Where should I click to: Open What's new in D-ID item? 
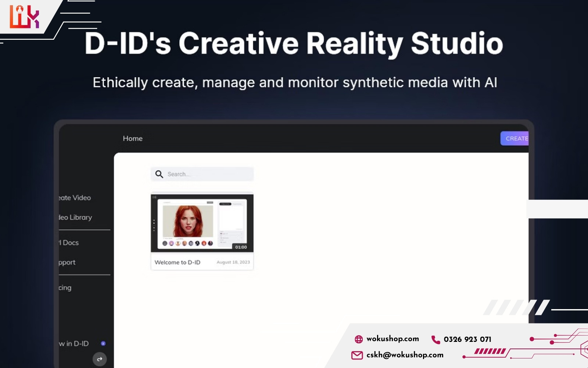74,343
